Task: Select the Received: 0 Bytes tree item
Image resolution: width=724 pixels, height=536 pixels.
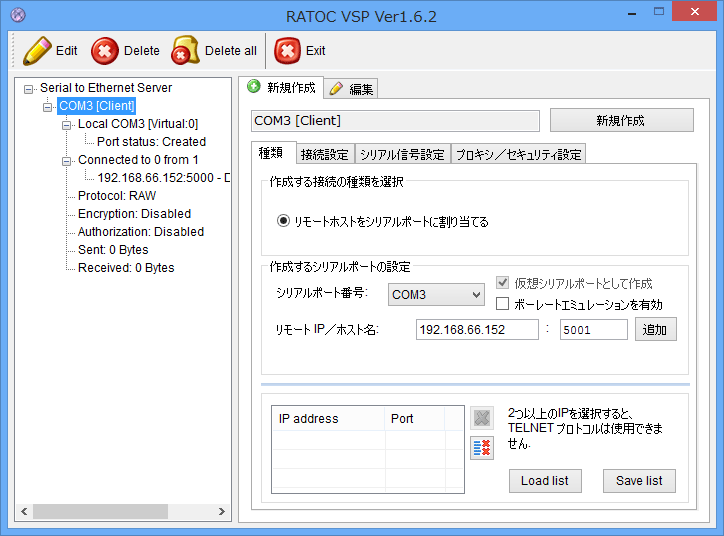Action: point(126,268)
